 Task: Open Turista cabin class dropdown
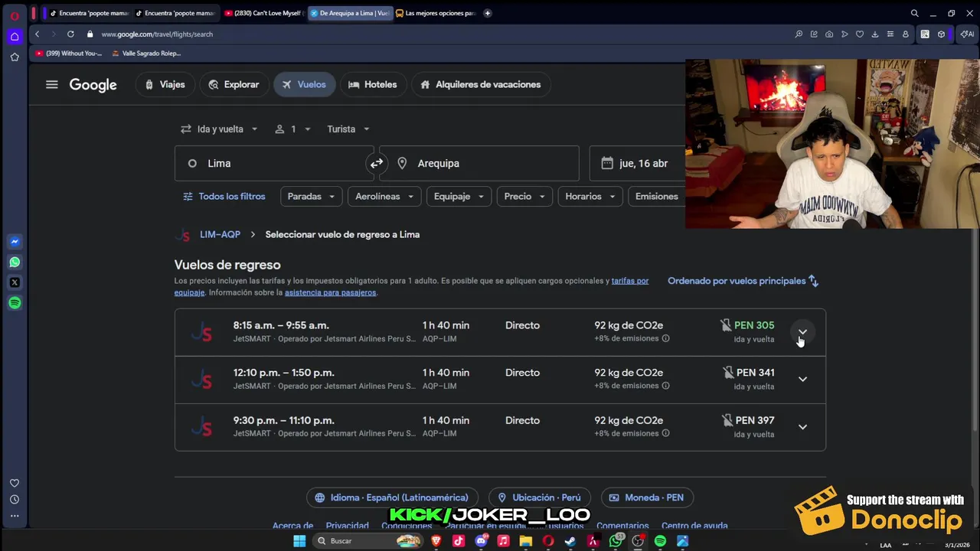coord(348,129)
